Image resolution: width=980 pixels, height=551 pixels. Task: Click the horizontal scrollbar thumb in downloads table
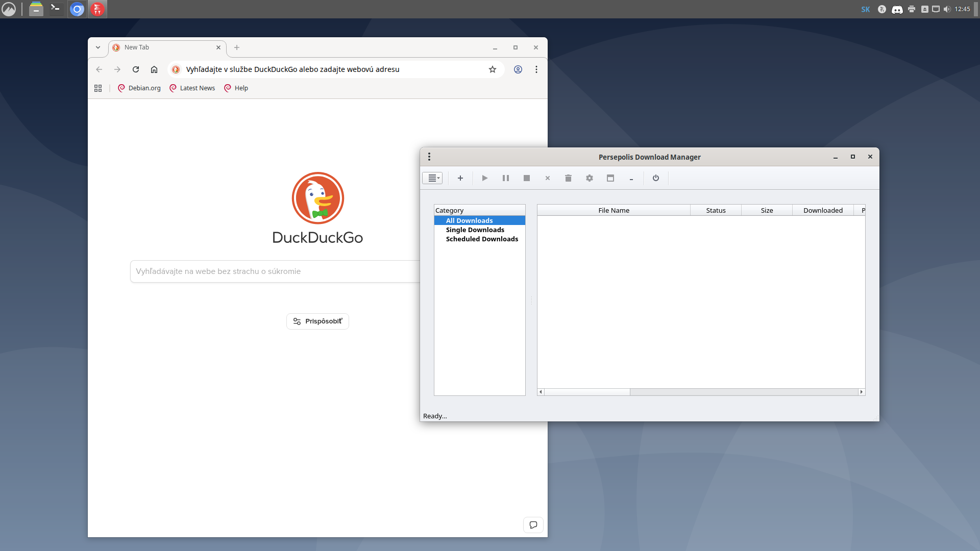click(587, 392)
